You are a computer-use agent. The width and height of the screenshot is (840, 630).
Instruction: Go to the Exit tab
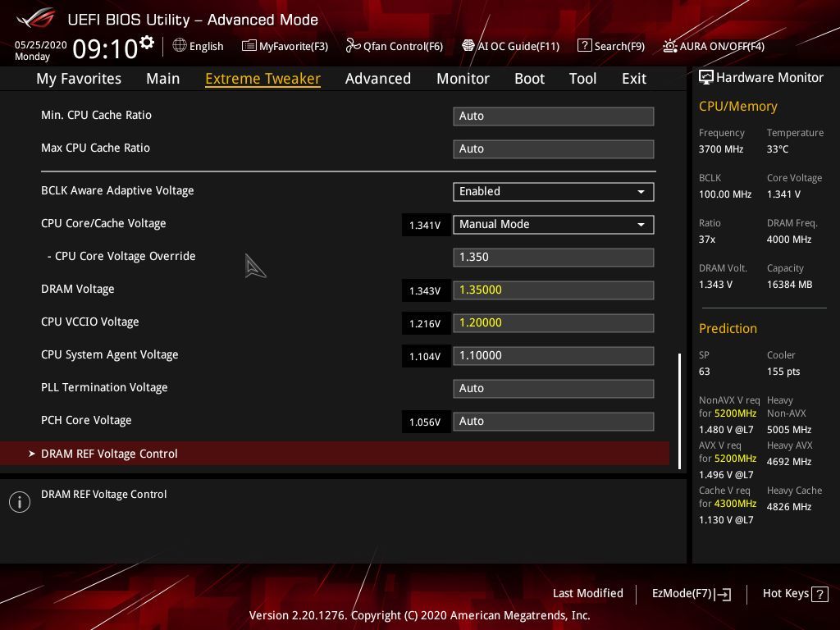point(634,79)
